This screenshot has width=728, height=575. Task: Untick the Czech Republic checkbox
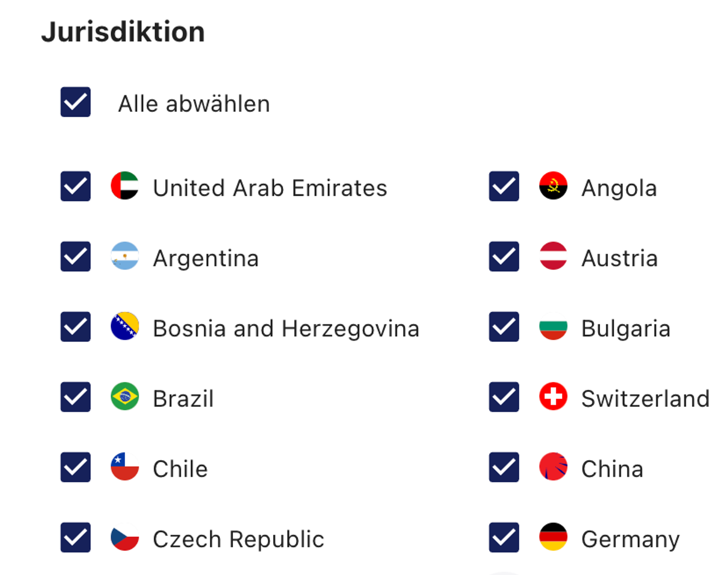(x=76, y=537)
